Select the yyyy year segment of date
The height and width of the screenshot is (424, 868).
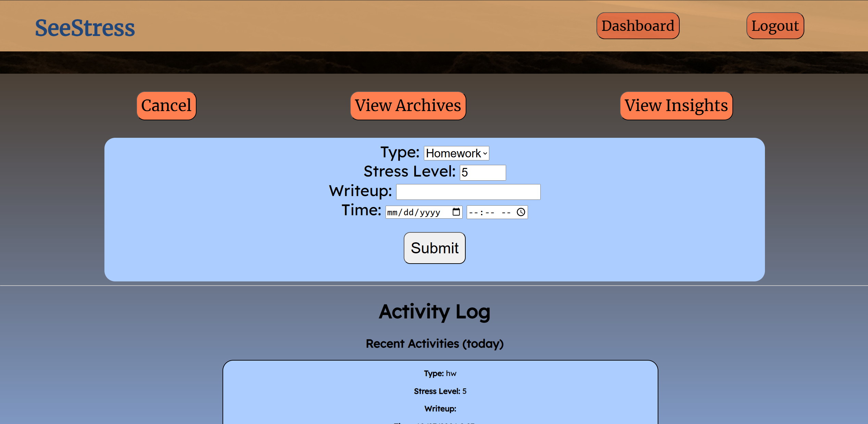coord(430,213)
